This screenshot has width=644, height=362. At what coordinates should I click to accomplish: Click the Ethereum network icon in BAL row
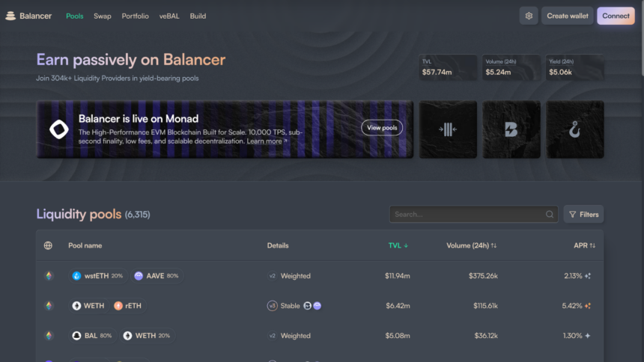point(49,336)
